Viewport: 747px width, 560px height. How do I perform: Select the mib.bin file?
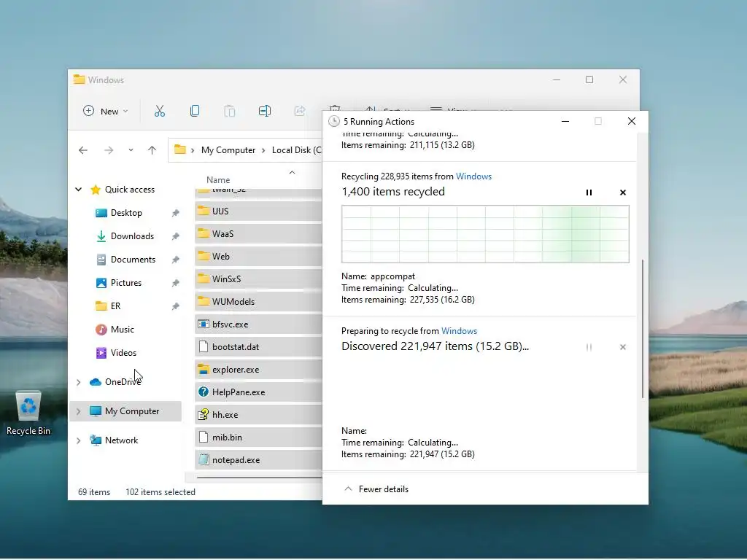258,437
